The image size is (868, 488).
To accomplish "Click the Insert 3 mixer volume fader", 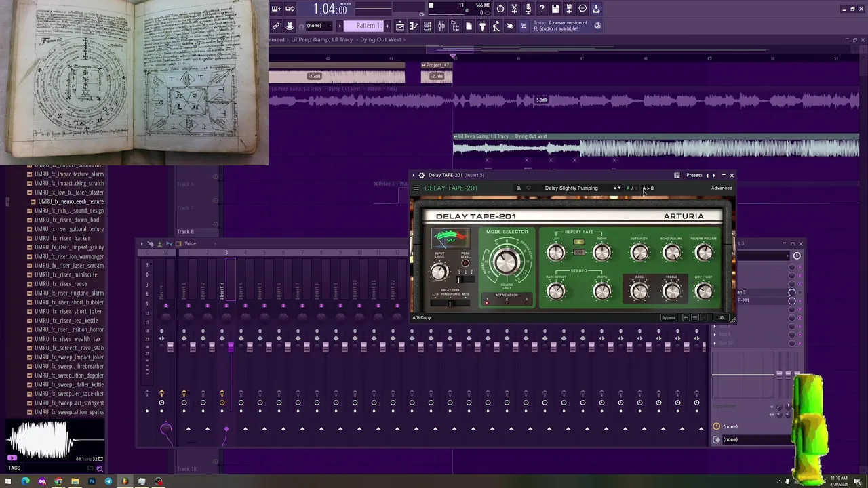I will click(231, 347).
